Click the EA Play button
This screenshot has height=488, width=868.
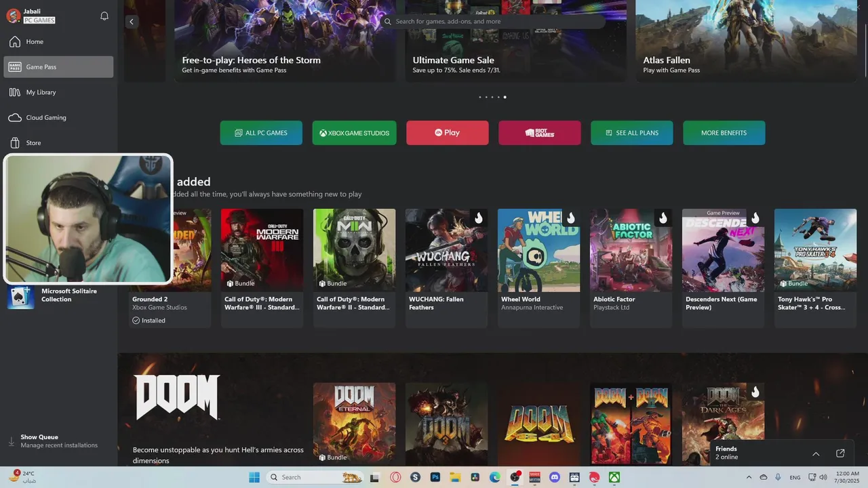coord(448,133)
